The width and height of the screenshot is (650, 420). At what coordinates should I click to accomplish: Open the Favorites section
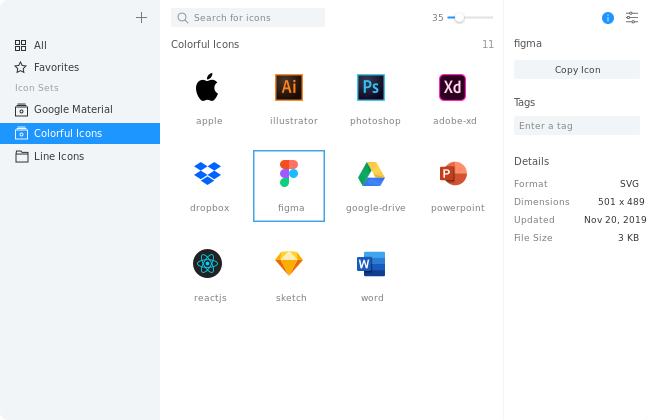56,67
